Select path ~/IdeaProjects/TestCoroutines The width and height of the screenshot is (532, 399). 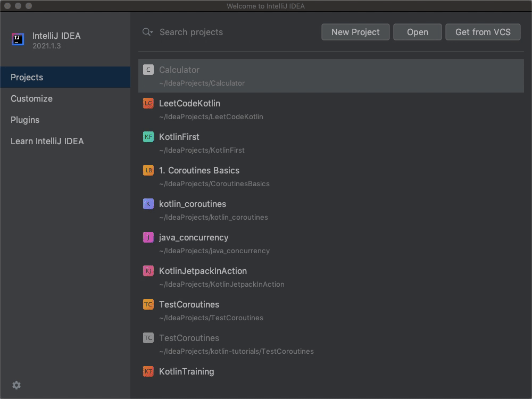(211, 318)
